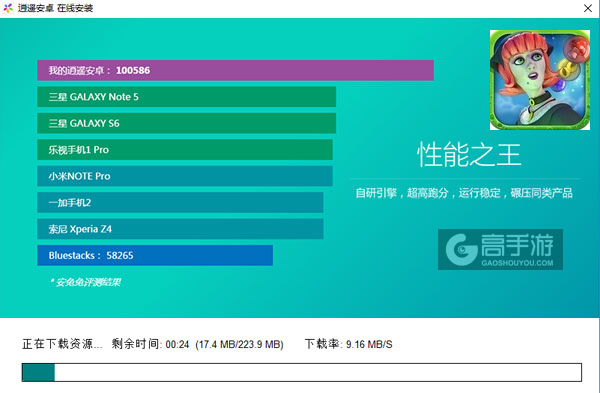600x393 pixels.
Task: Close the online installer window
Action: tap(588, 8)
